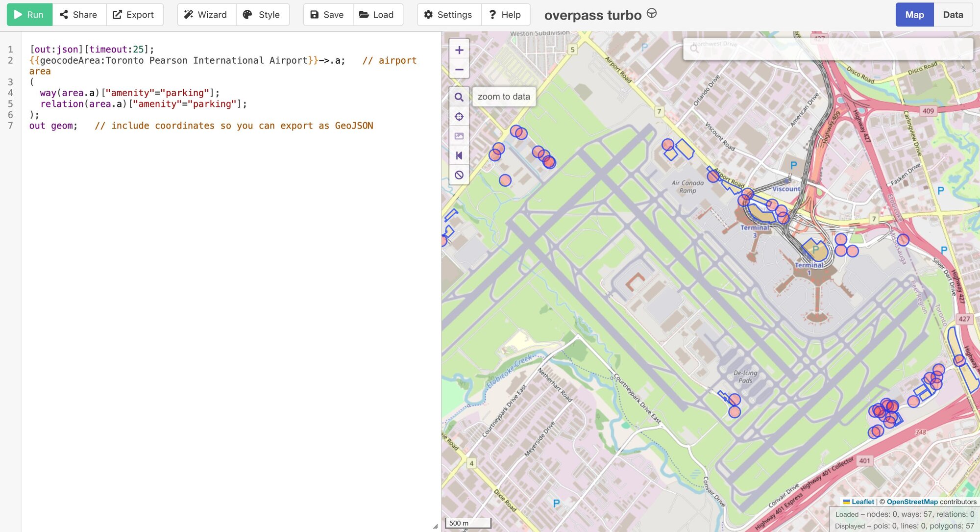The height and width of the screenshot is (532, 980).
Task: Launch the query Wizard
Action: (x=206, y=15)
